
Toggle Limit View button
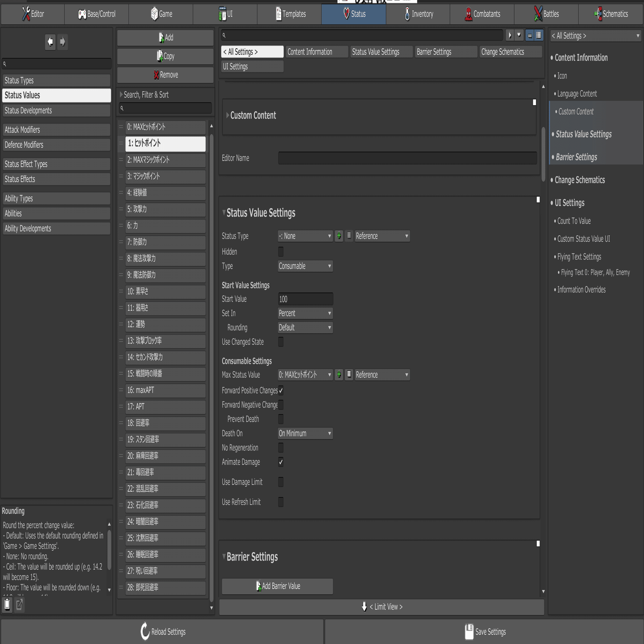(382, 607)
